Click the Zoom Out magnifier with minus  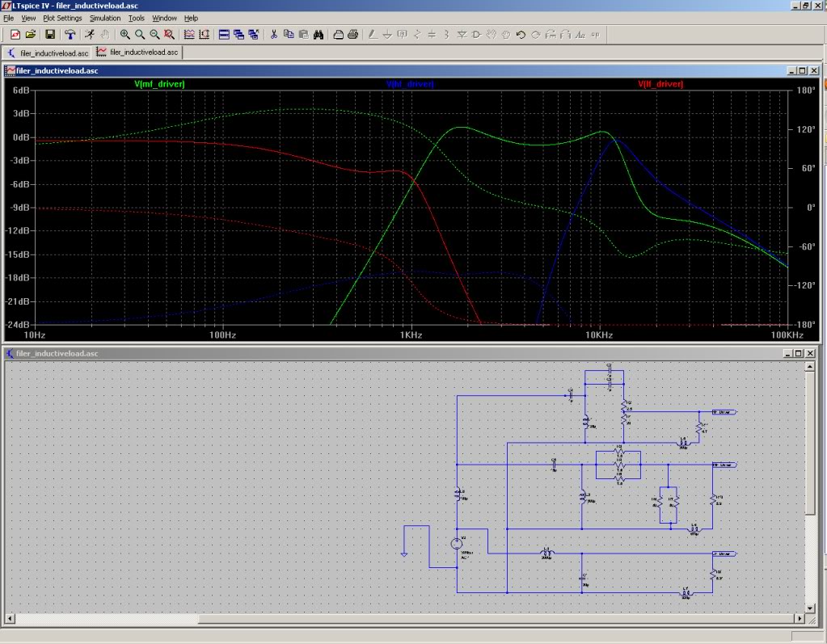154,35
